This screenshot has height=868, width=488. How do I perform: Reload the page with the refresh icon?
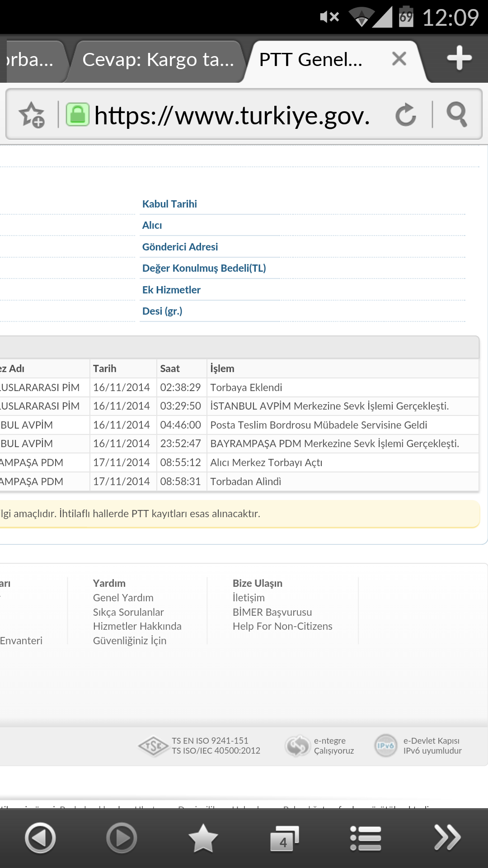click(406, 115)
